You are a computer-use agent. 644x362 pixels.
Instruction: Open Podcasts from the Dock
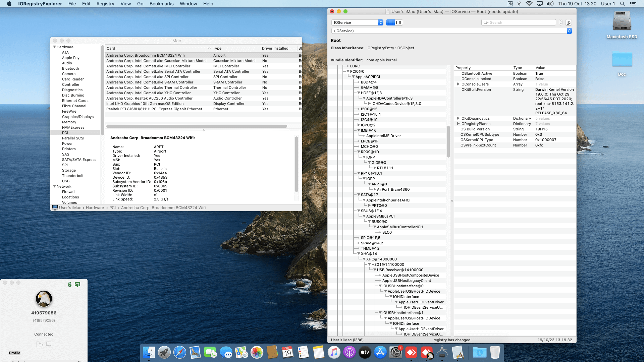tap(350, 352)
